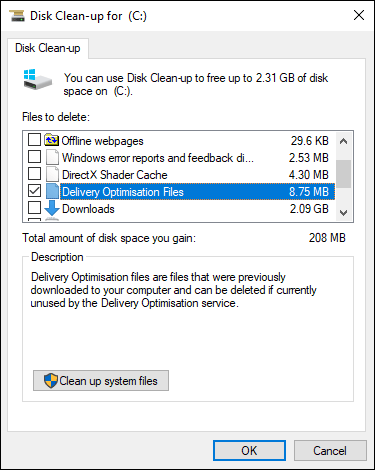375x470 pixels.
Task: Click the file list scroll down arrow
Action: [343, 212]
